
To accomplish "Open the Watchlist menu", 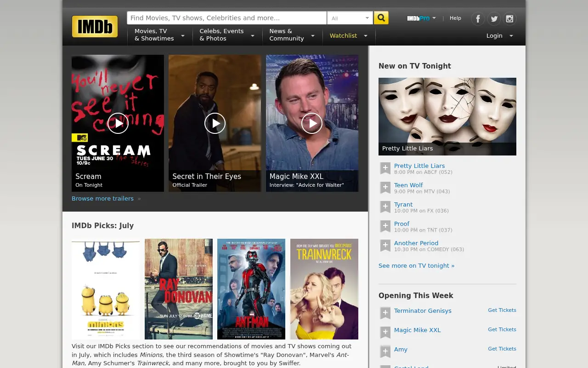I will coord(349,35).
